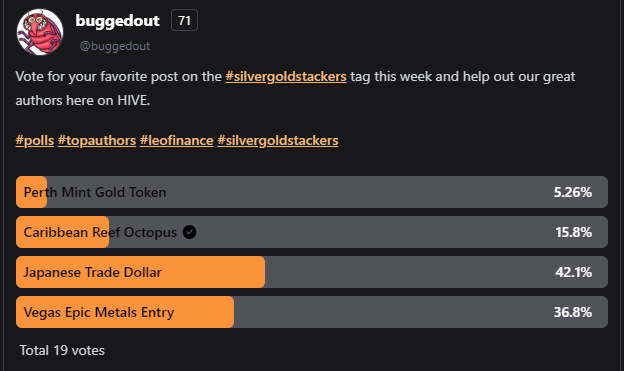Click the 36.8% result on Vegas Epic Metals

(x=573, y=312)
